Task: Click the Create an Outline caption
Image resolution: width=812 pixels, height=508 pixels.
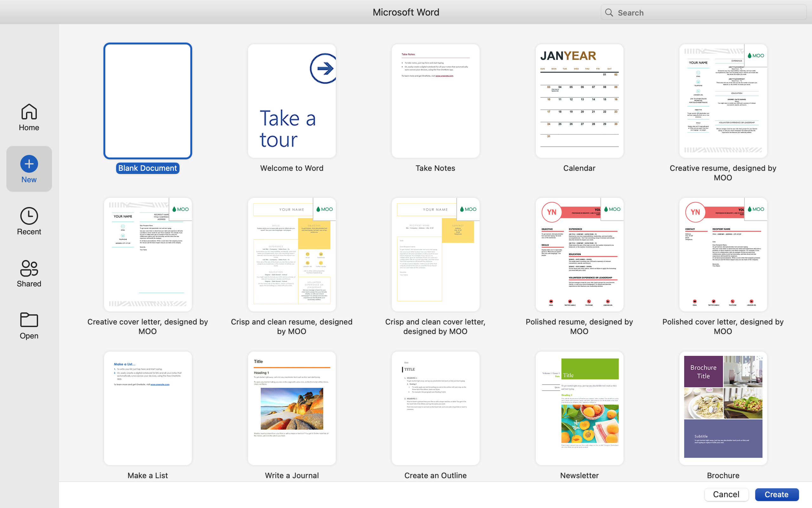Action: (x=435, y=475)
